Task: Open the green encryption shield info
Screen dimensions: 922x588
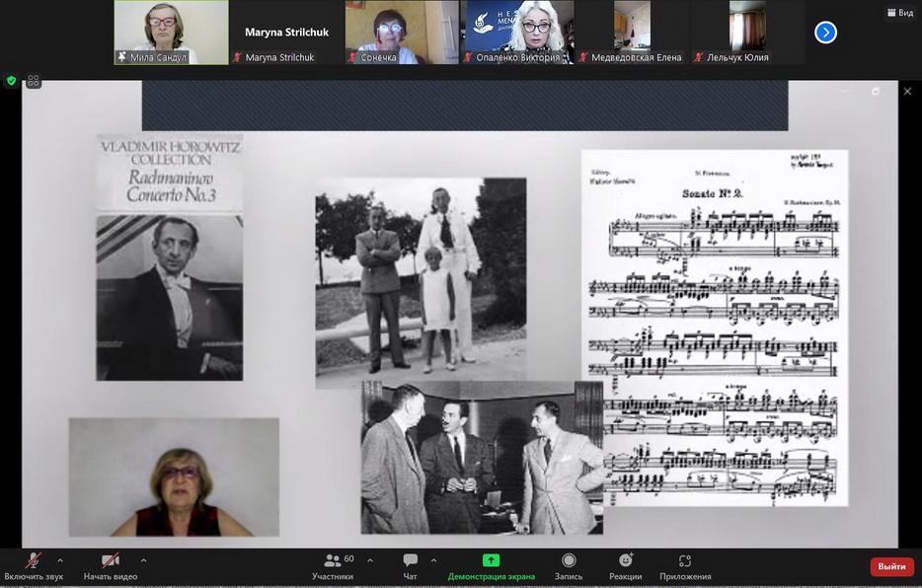Action: coord(11,81)
